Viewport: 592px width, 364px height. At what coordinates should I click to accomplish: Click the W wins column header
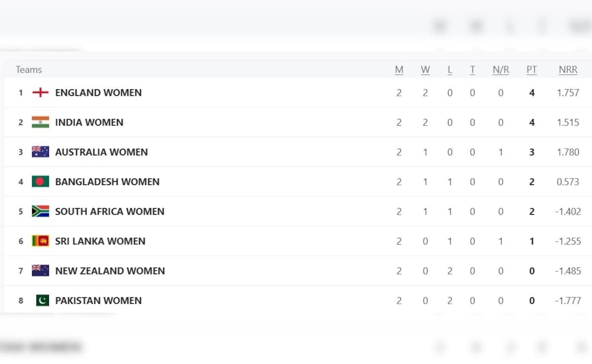point(425,70)
